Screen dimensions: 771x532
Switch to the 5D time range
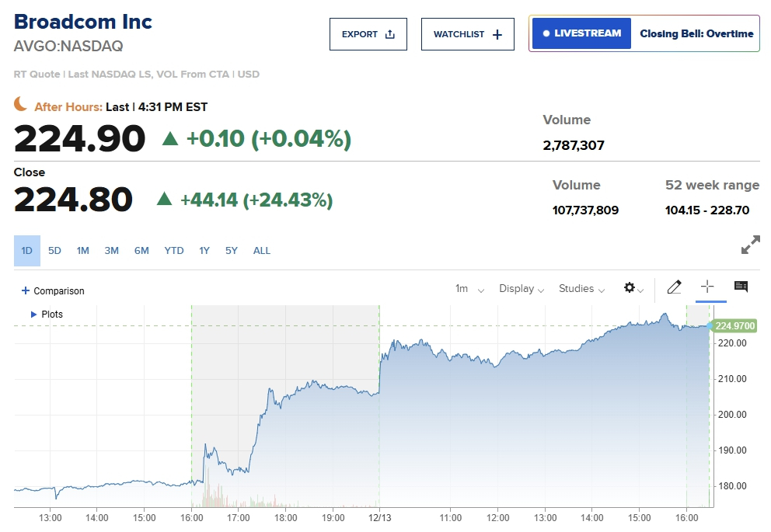pos(54,251)
